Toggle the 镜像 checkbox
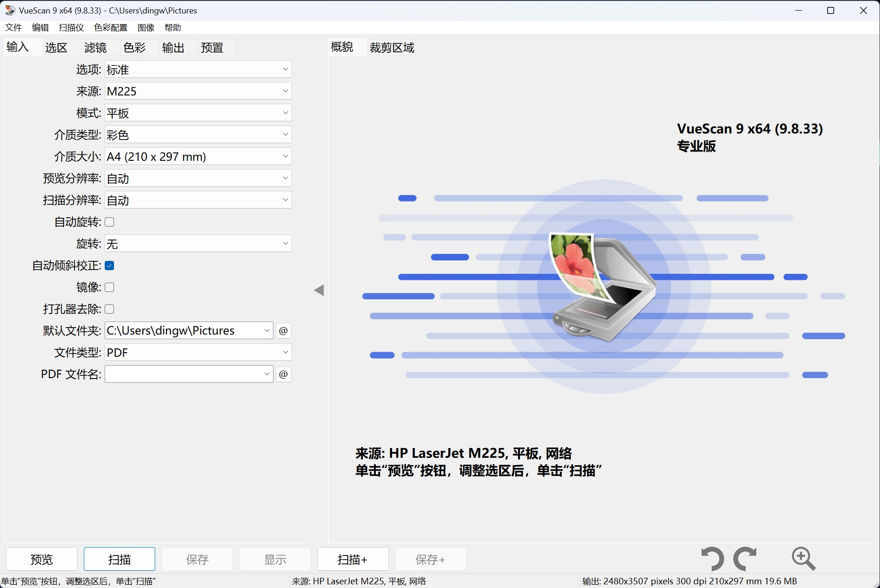The width and height of the screenshot is (880, 588). (110, 288)
